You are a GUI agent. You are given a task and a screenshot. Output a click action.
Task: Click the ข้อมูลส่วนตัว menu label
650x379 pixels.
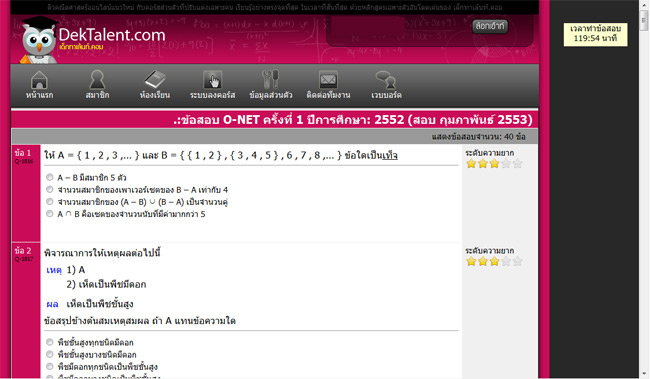(271, 95)
